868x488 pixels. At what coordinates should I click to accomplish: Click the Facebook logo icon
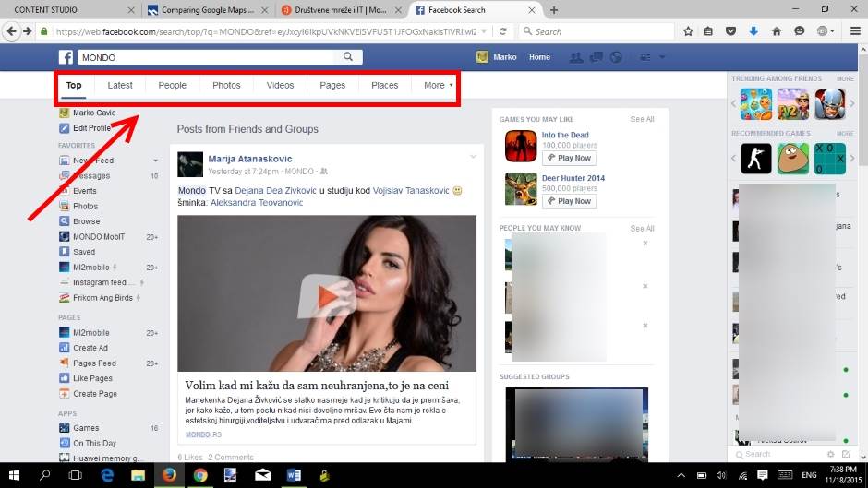click(x=66, y=57)
